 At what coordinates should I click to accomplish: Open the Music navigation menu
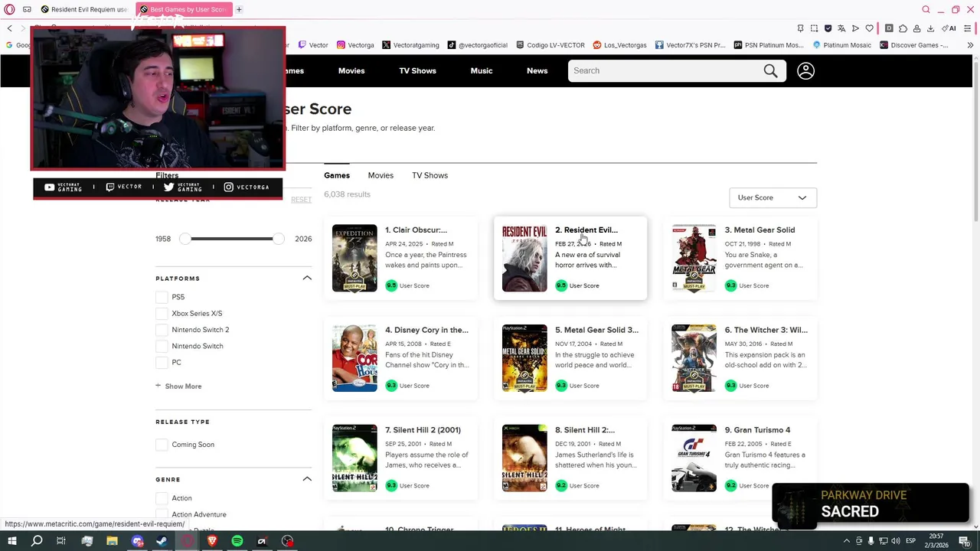(482, 70)
